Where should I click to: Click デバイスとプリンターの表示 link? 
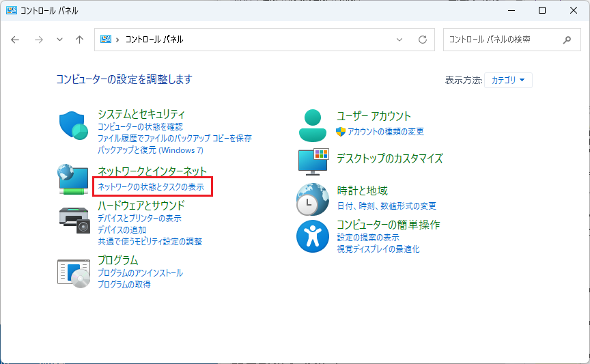point(139,219)
